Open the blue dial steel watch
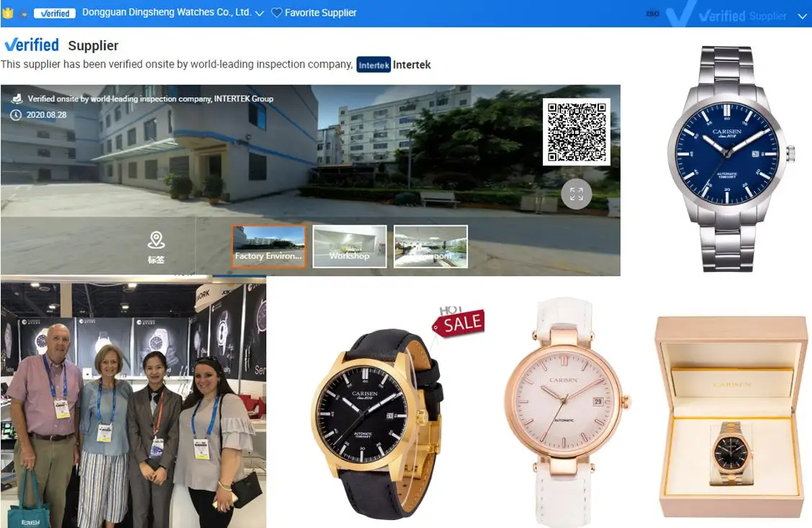This screenshot has height=528, width=812. click(728, 158)
